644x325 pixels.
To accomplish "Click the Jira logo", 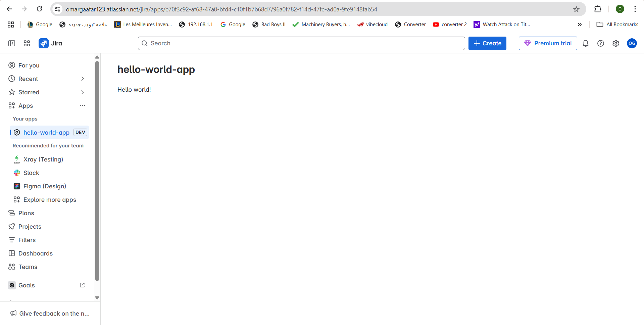I will (50, 43).
